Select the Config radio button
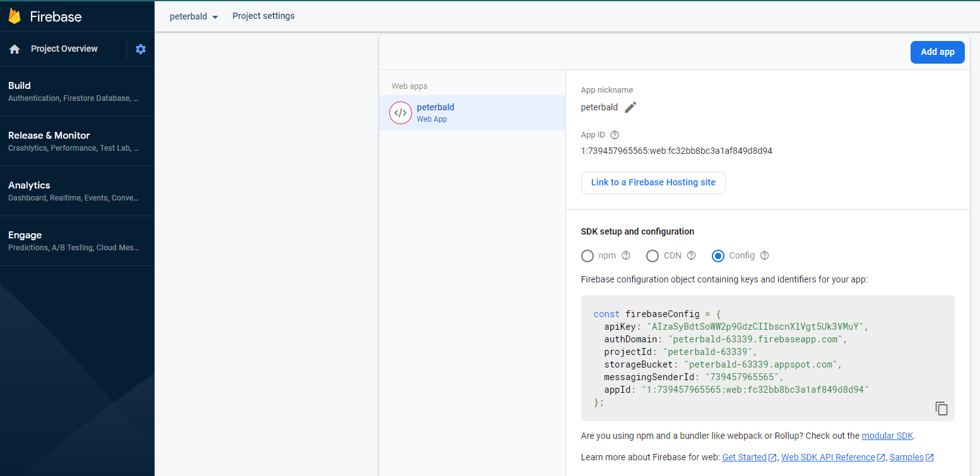980x476 pixels. pyautogui.click(x=717, y=255)
